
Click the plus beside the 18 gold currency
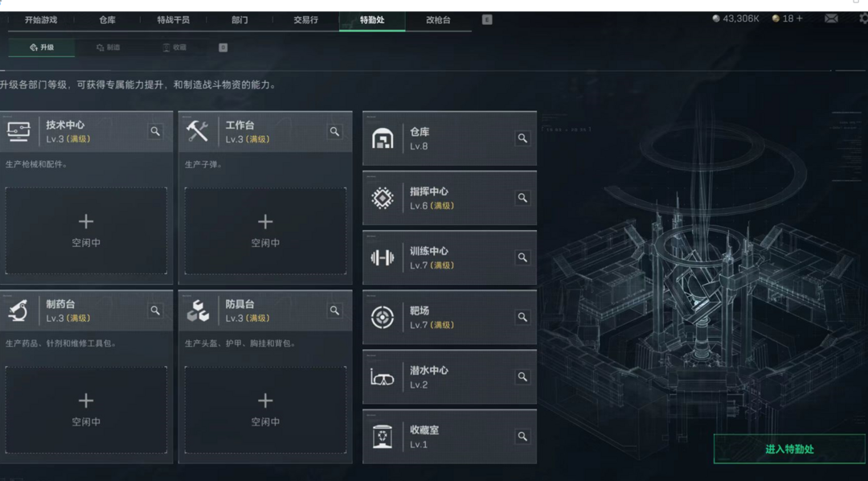click(x=800, y=18)
